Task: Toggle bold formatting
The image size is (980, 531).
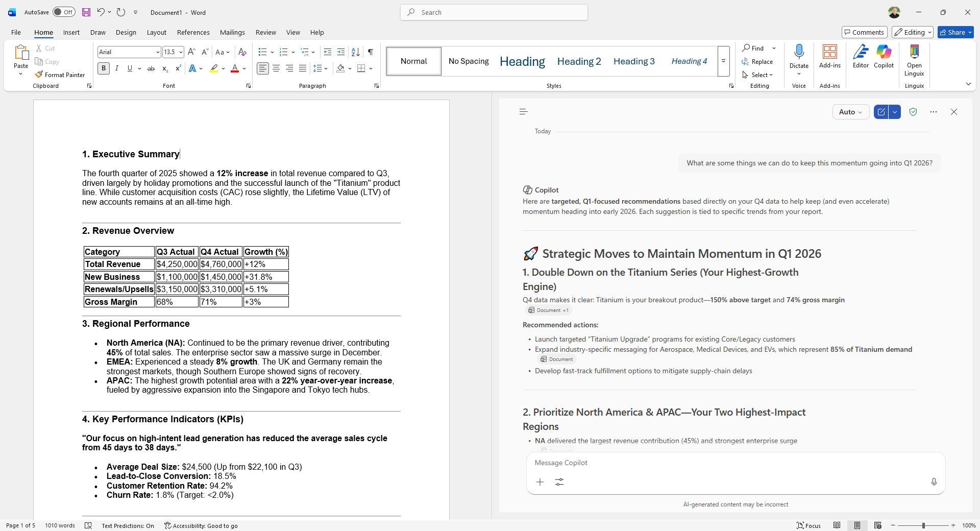Action: click(x=103, y=68)
